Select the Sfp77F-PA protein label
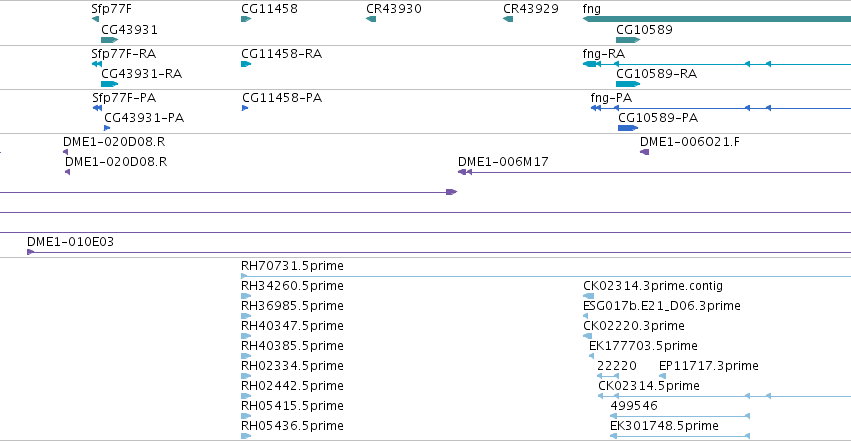Screen dimensions: 851x441 pyautogui.click(x=124, y=98)
